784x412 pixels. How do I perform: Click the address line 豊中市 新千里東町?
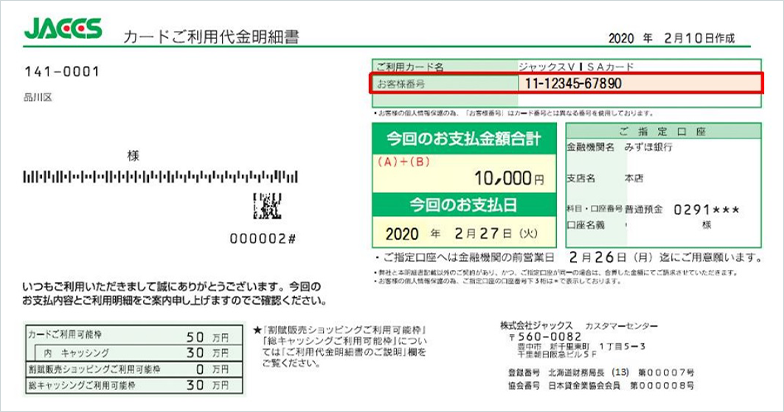pyautogui.click(x=582, y=346)
